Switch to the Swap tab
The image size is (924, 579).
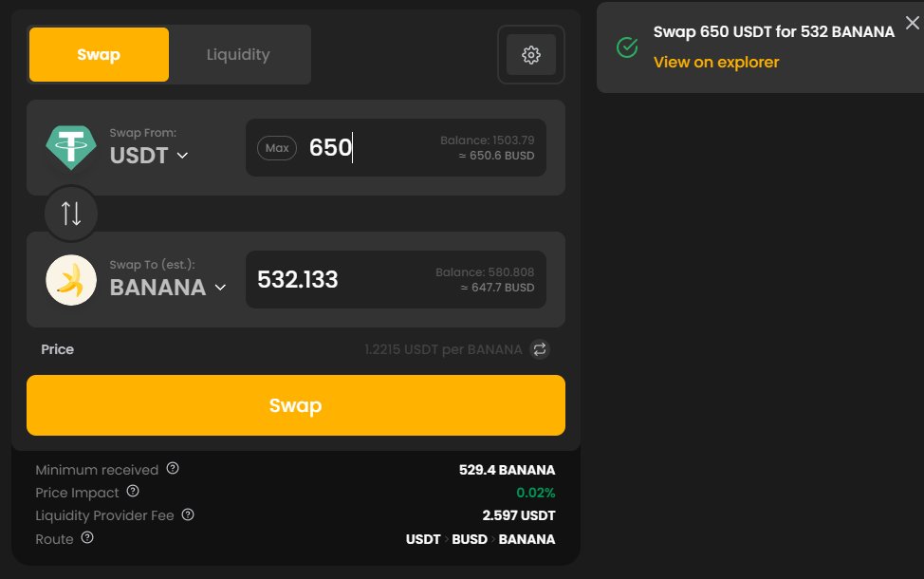[99, 54]
